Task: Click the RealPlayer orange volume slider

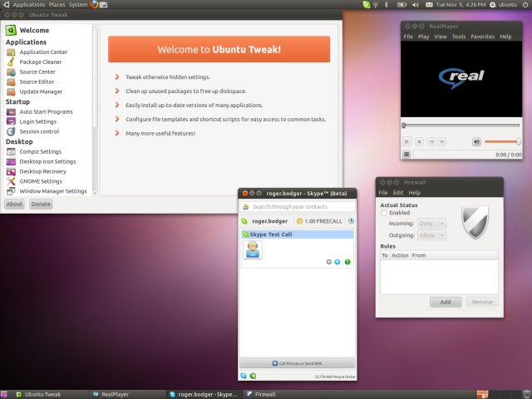Action: click(502, 141)
